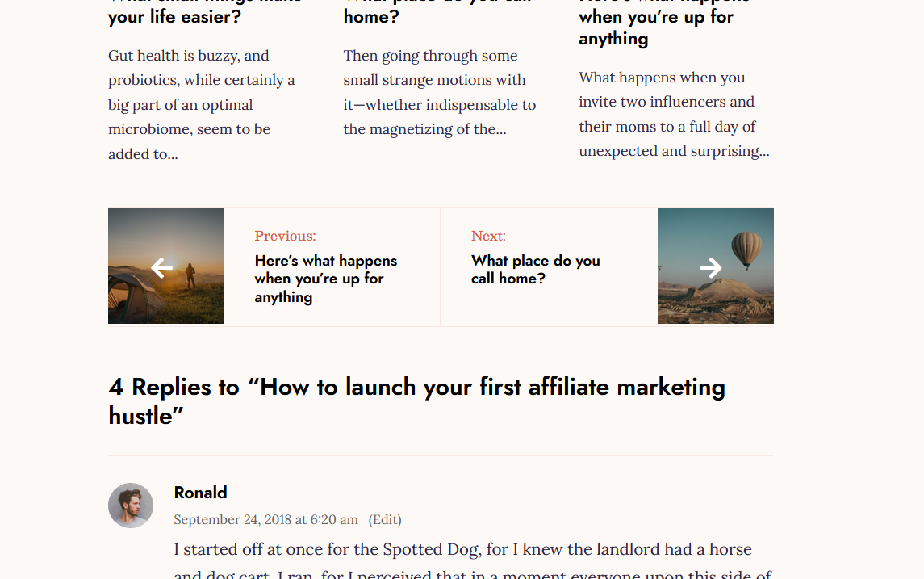The image size is (924, 579).
Task: Open Ronald's avatar picture
Action: click(131, 506)
